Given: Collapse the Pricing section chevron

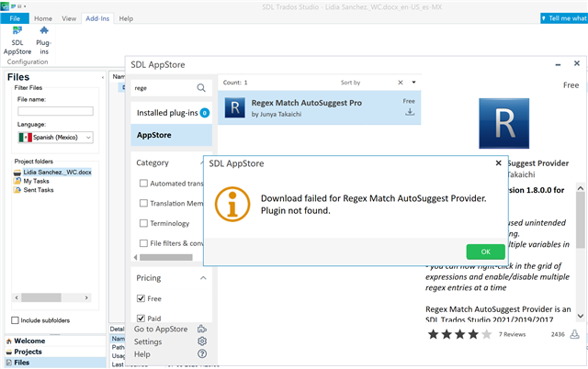Looking at the screenshot, I should (203, 278).
